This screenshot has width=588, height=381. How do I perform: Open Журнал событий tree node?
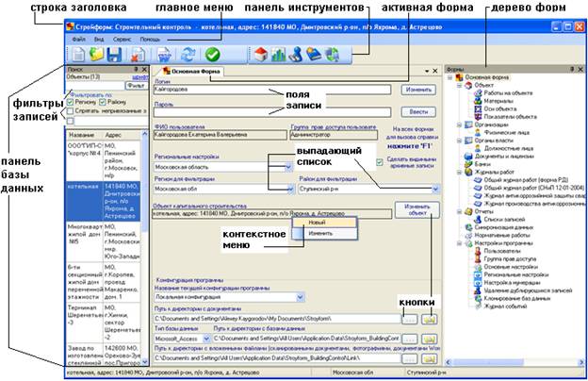click(x=505, y=306)
